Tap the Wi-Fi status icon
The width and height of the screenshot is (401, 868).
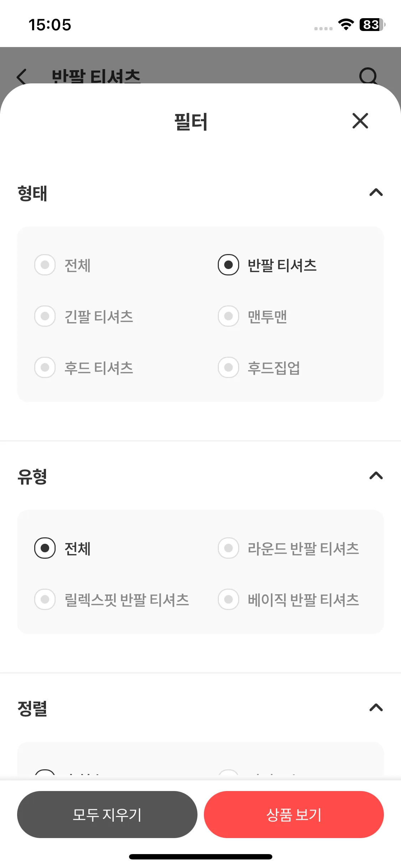click(x=346, y=25)
